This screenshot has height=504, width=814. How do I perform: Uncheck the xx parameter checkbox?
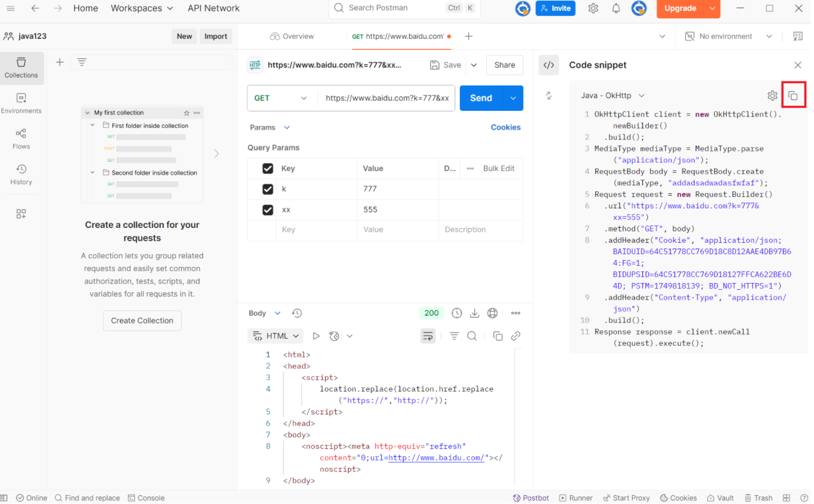(x=268, y=210)
